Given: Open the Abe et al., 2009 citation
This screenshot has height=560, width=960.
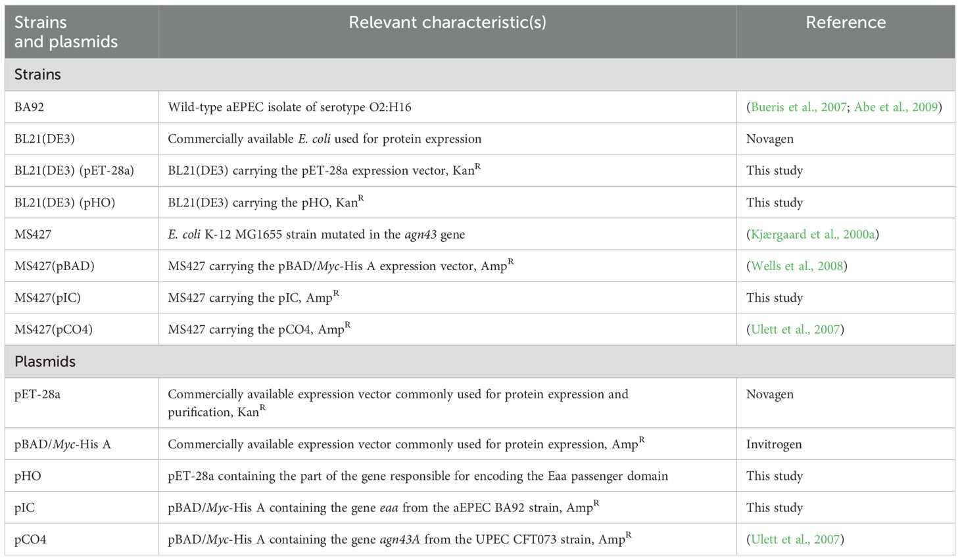Looking at the screenshot, I should 896,107.
